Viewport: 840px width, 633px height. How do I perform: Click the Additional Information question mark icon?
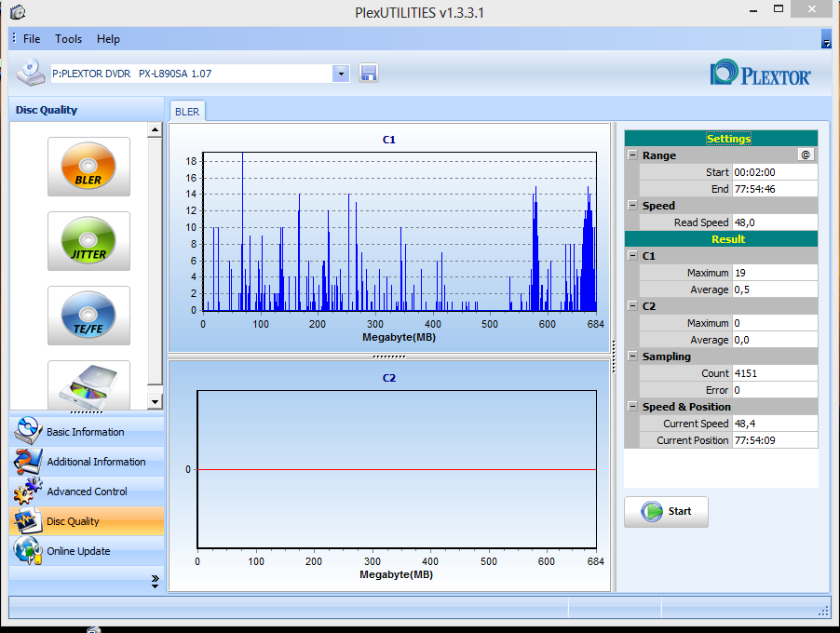(x=27, y=461)
